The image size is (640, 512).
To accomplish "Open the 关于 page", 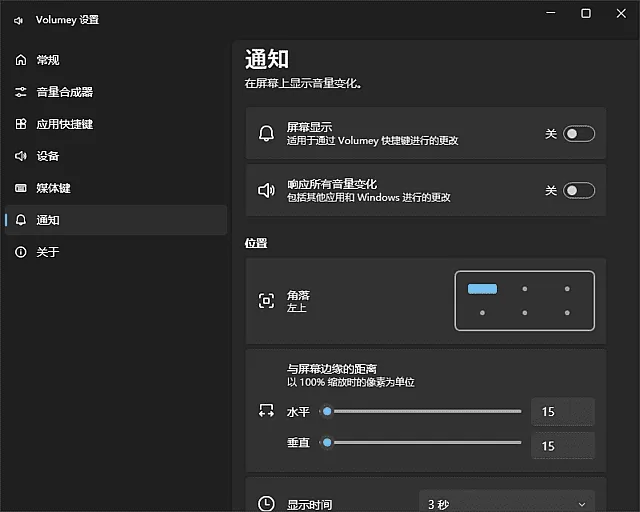I will pos(116,252).
